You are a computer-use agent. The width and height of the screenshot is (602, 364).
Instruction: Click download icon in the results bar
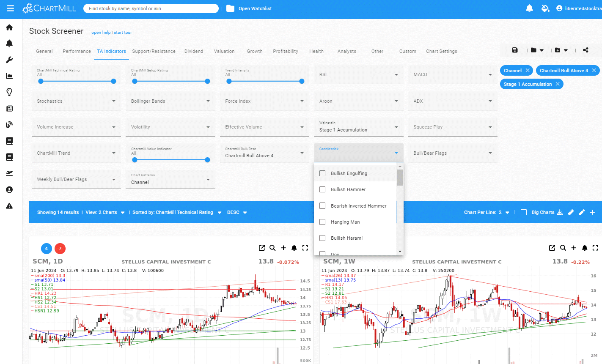click(560, 212)
